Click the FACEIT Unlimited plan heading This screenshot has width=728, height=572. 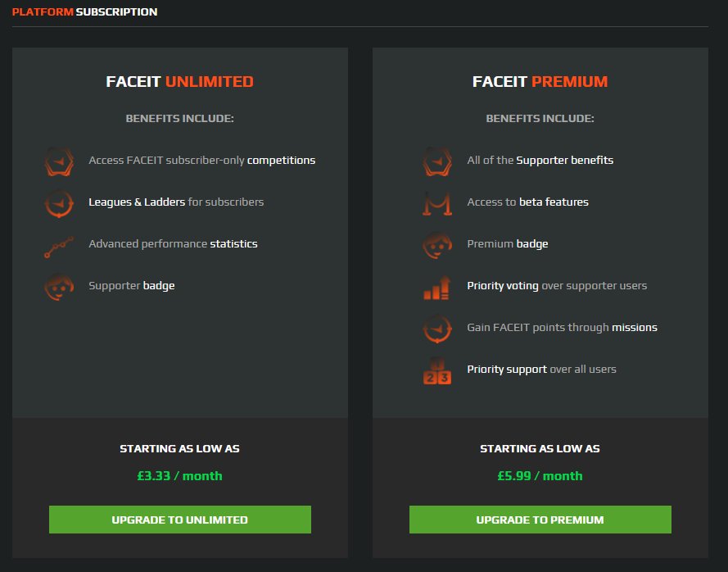point(179,82)
